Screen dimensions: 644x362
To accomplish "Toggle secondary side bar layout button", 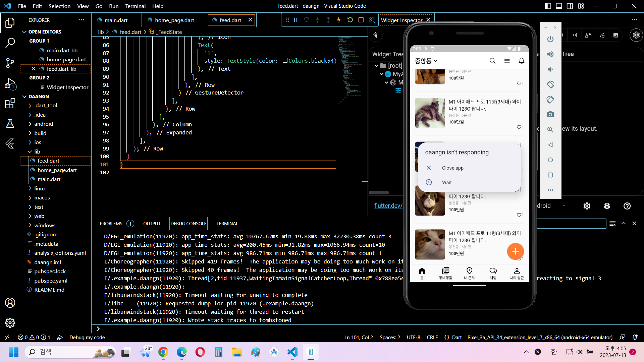I will point(570,6).
